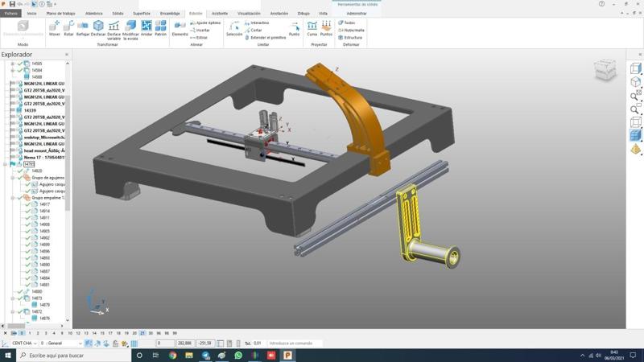Screen dimensions: 644x362
Task: Uncheck item 14881 in explorer tree
Action: point(27,285)
